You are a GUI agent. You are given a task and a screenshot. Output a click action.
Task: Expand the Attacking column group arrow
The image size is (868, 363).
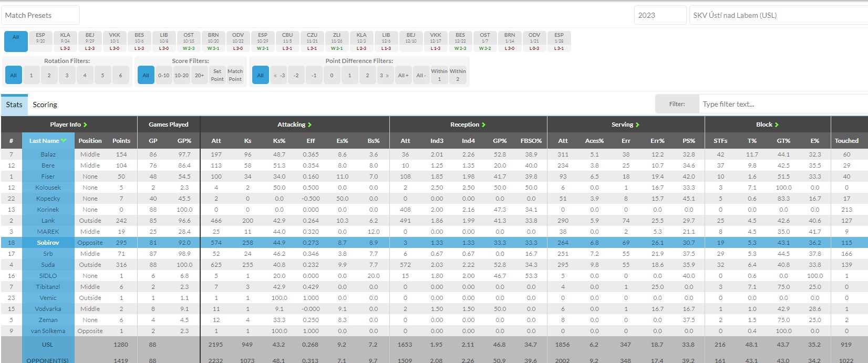(309, 125)
